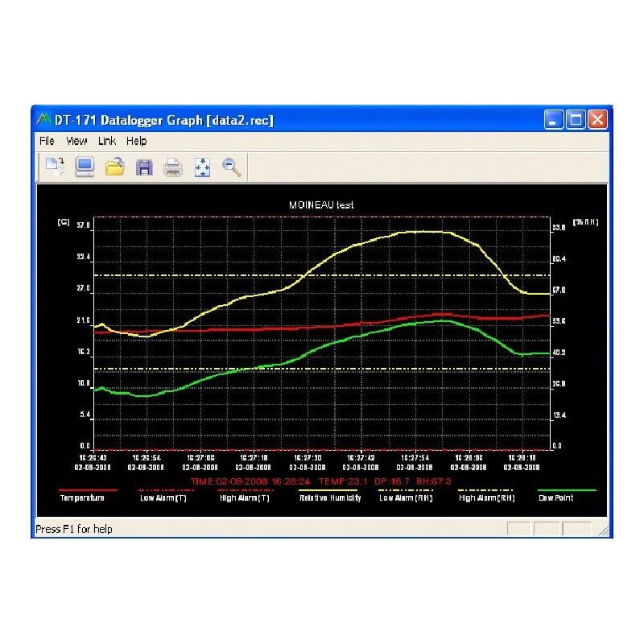Maximize the Datalogger Graph window

tap(575, 120)
